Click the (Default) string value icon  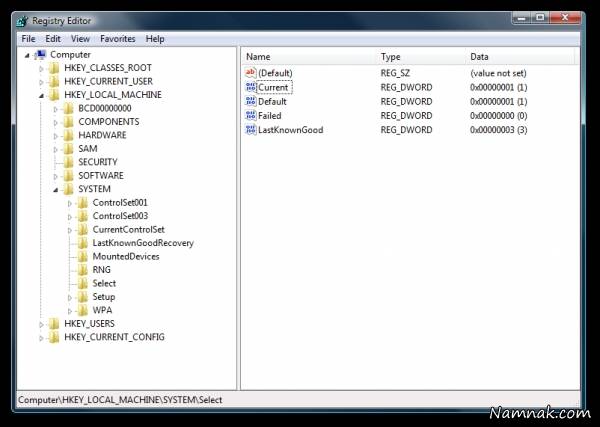click(x=251, y=74)
